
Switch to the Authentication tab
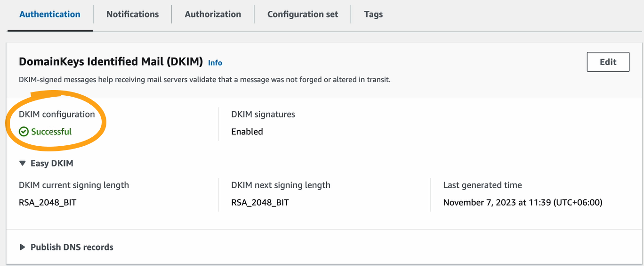(50, 14)
